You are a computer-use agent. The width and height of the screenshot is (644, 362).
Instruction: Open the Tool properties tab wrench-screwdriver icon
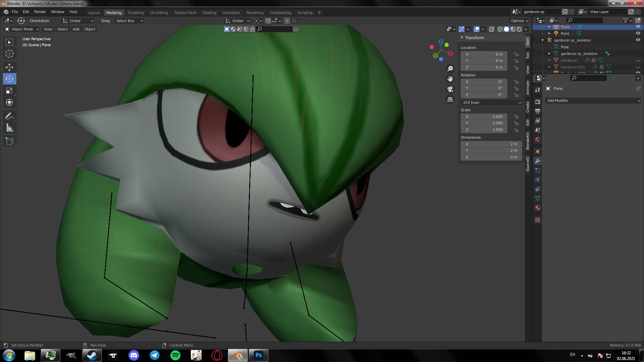click(x=538, y=90)
